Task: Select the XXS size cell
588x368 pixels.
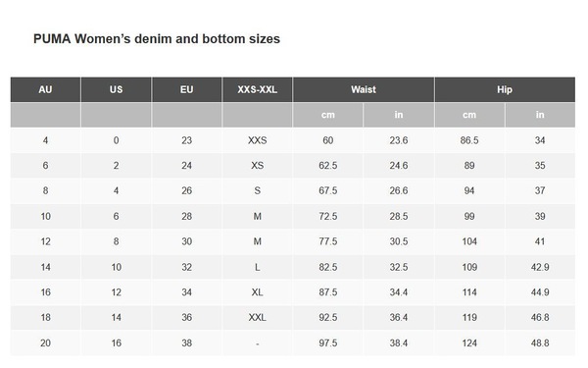Action: (x=257, y=140)
